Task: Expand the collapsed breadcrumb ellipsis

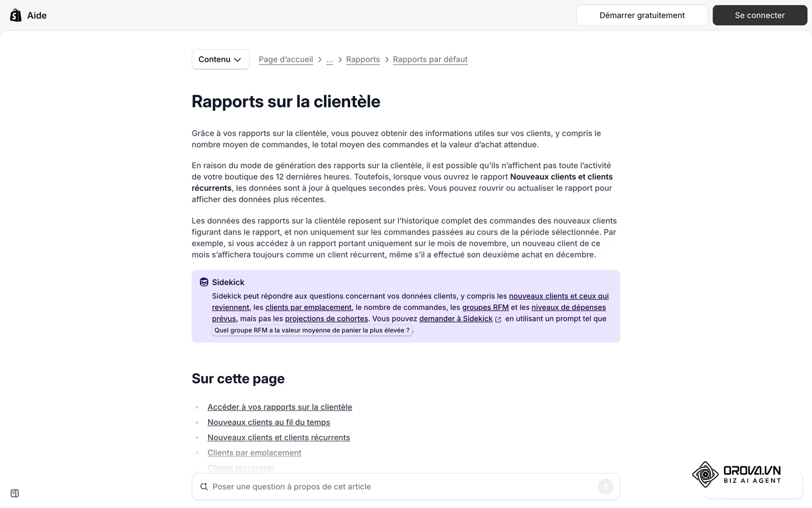Action: (x=329, y=59)
